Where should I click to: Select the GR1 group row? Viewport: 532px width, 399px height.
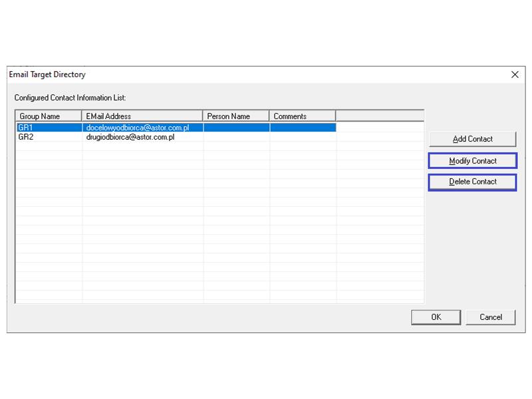176,128
